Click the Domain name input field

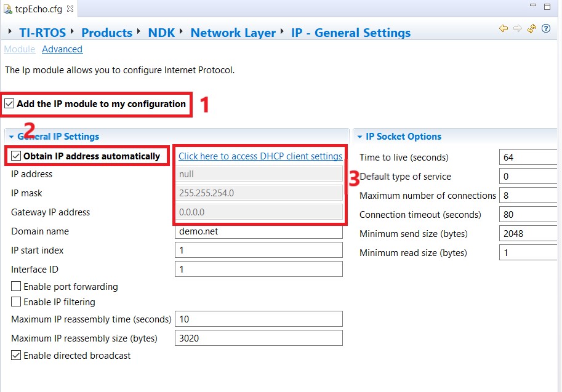pyautogui.click(x=259, y=231)
